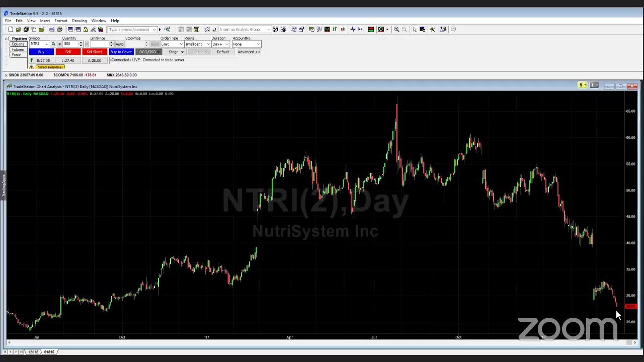Click the chart horizontal scrollbar left arrow
Image resolution: width=644 pixels, height=362 pixels.
pos(9,342)
